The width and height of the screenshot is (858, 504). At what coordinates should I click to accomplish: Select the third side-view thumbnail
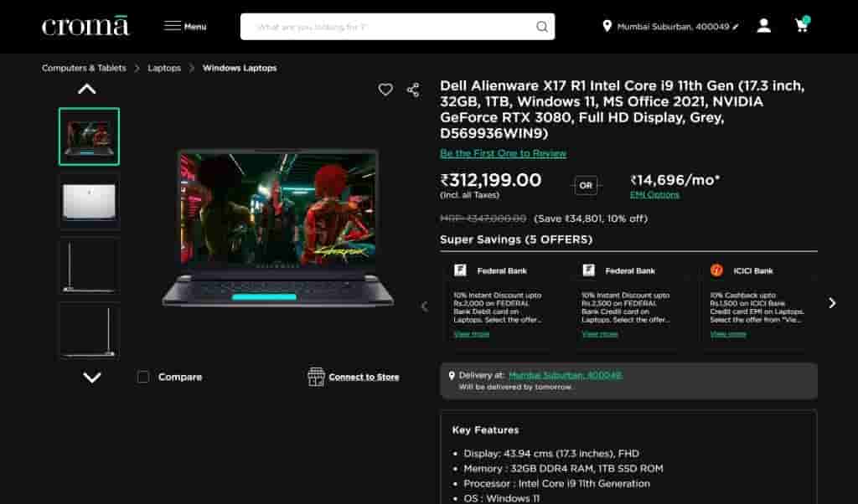(x=89, y=266)
